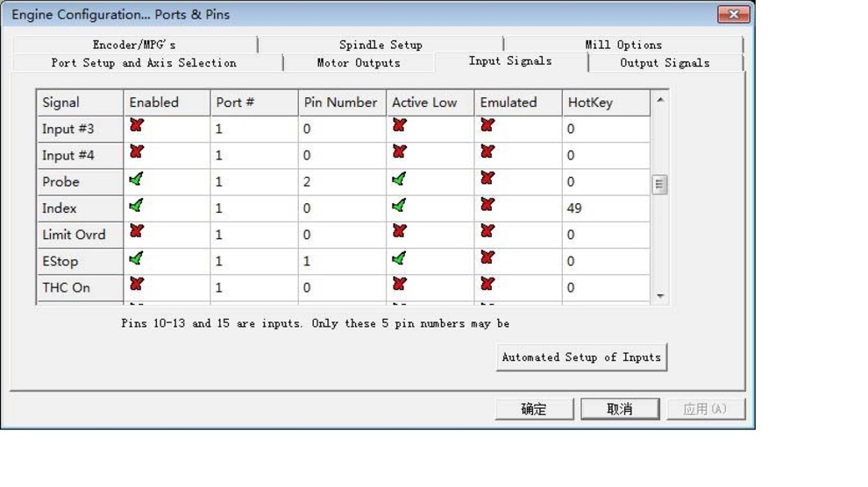Click the Input #4 Active Low red X

click(x=399, y=152)
